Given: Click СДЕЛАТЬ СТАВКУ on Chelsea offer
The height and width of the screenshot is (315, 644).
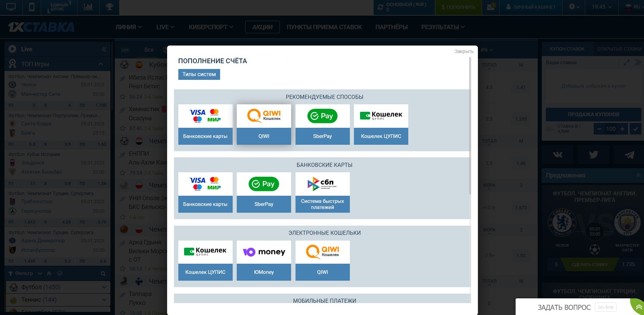Looking at the screenshot, I should (590, 264).
